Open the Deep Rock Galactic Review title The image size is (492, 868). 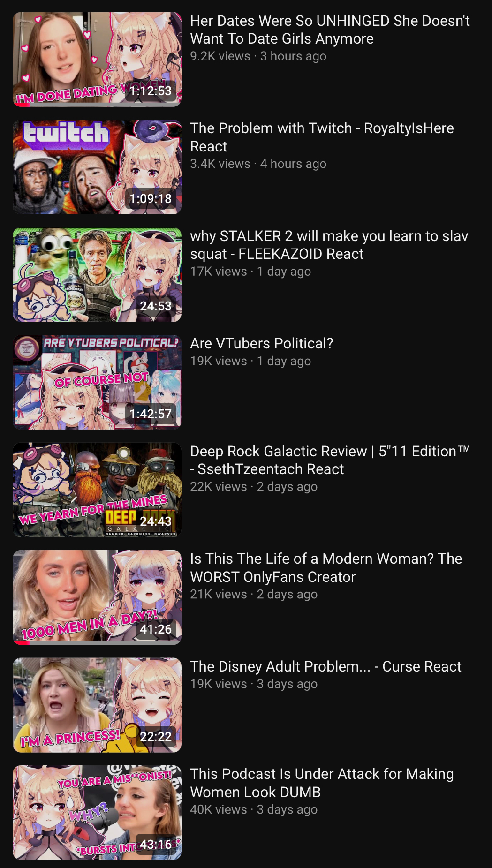pos(330,460)
